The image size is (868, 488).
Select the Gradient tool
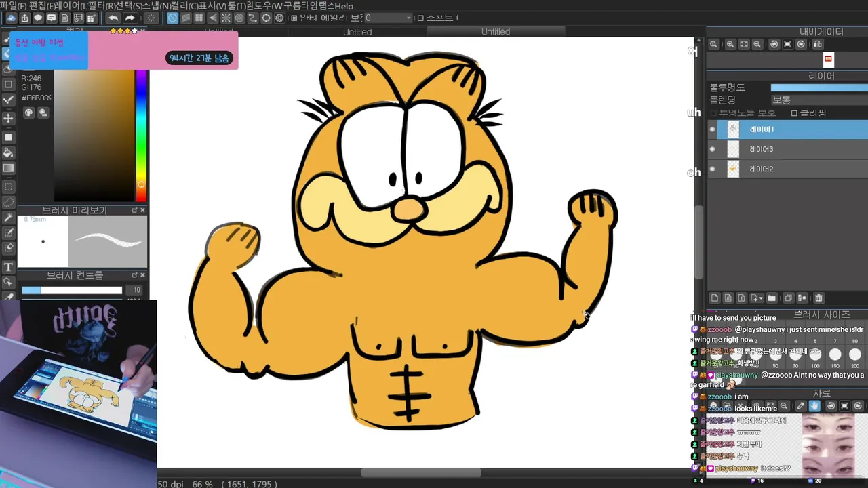[8, 168]
